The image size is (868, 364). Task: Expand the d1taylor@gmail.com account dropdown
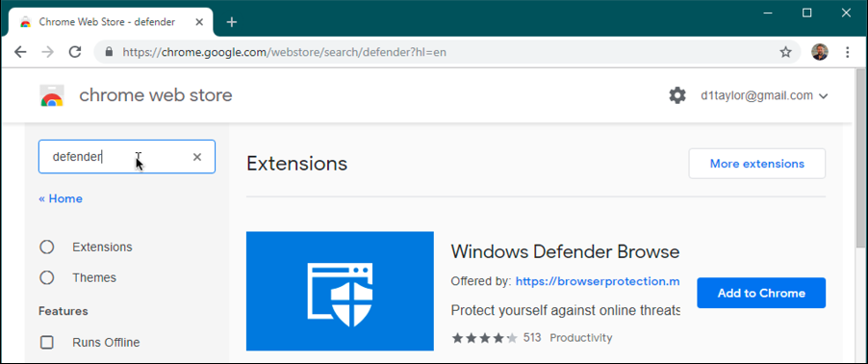tap(764, 96)
